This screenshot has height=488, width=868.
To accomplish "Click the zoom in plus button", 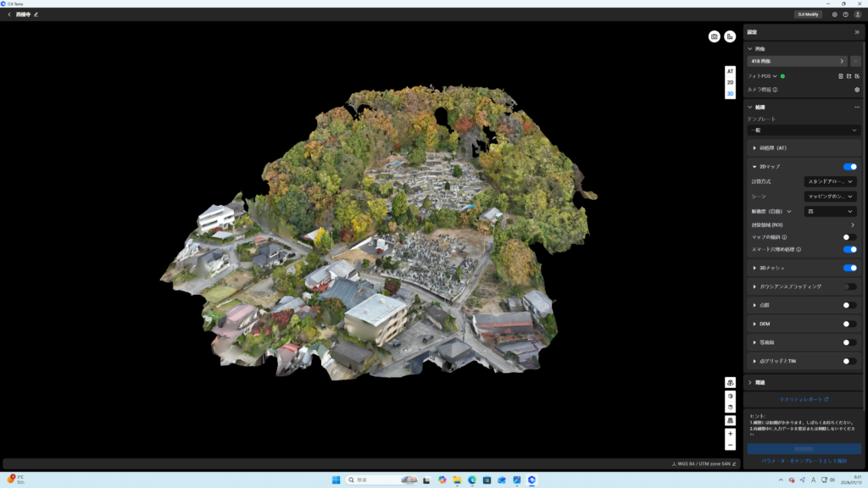I will 730,434.
